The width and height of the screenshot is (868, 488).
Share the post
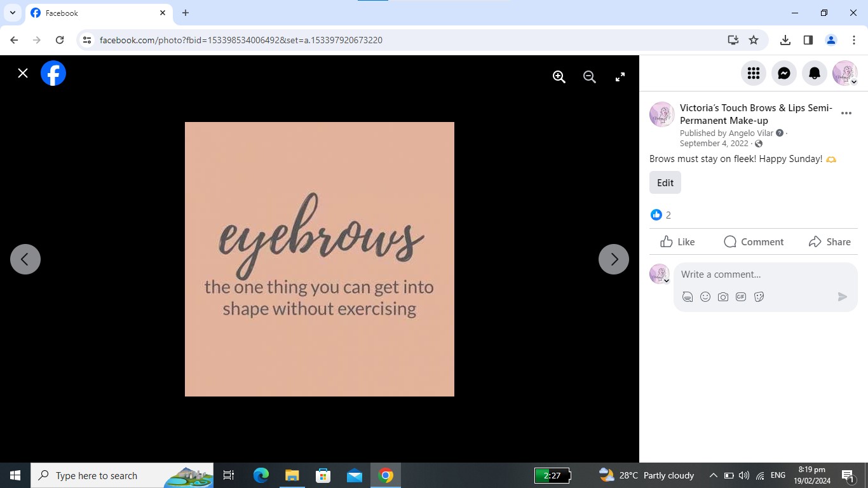pyautogui.click(x=829, y=241)
